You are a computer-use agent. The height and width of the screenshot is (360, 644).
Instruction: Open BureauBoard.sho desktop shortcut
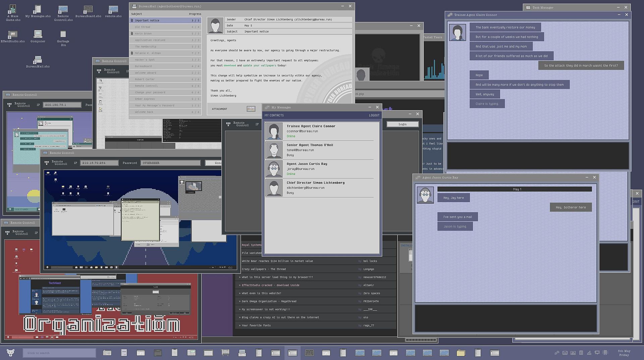(x=88, y=11)
